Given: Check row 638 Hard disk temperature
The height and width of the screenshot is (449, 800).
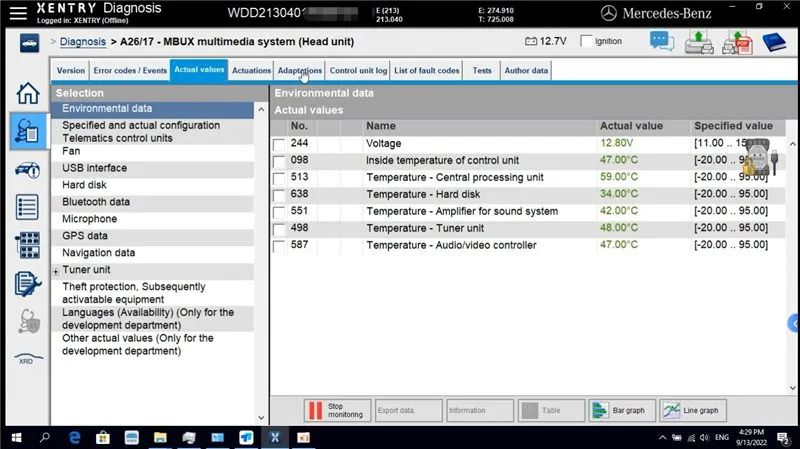Looking at the screenshot, I should pyautogui.click(x=279, y=195).
